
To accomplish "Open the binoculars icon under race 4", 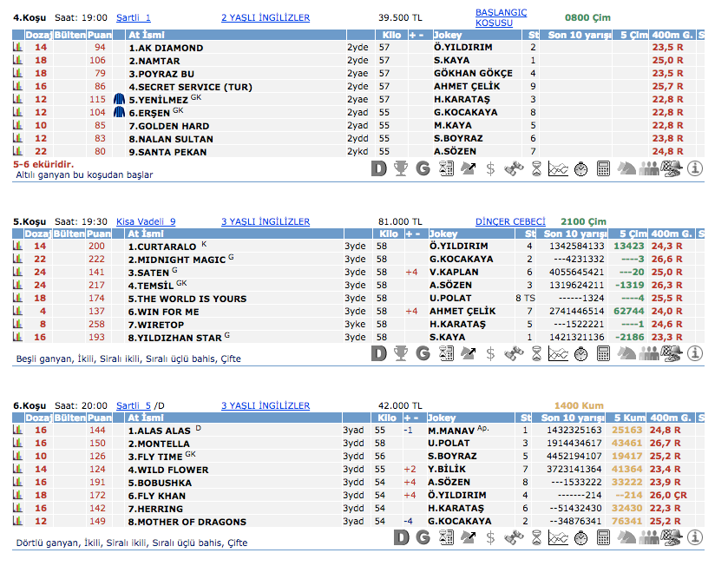I will point(513,168).
